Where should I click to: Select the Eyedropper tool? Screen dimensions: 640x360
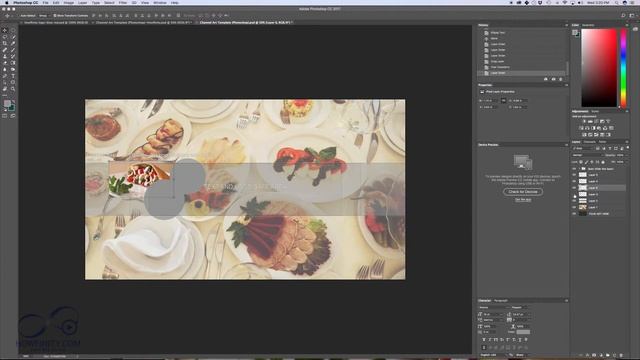[x=13, y=43]
